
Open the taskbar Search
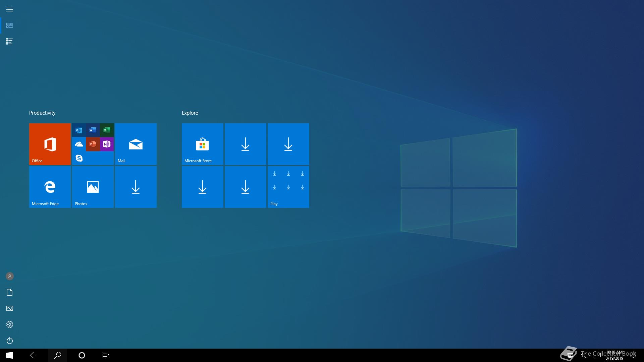click(x=58, y=355)
